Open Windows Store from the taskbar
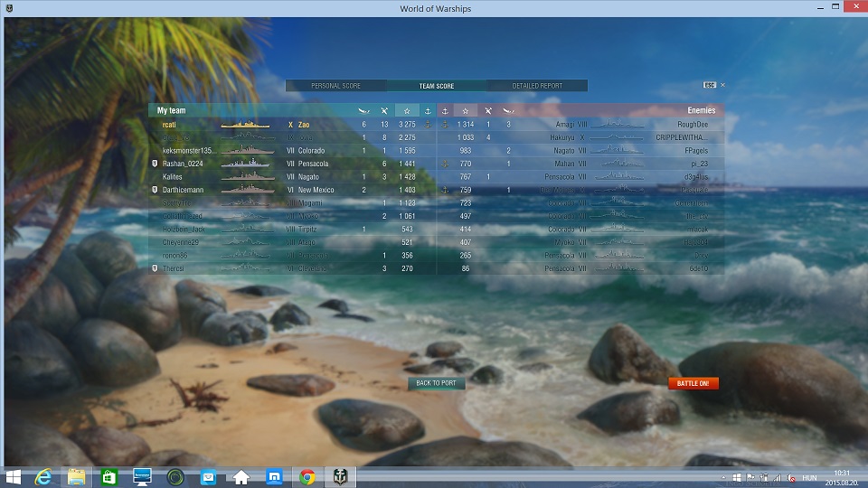Viewport: 868px width, 488px height. coord(109,477)
